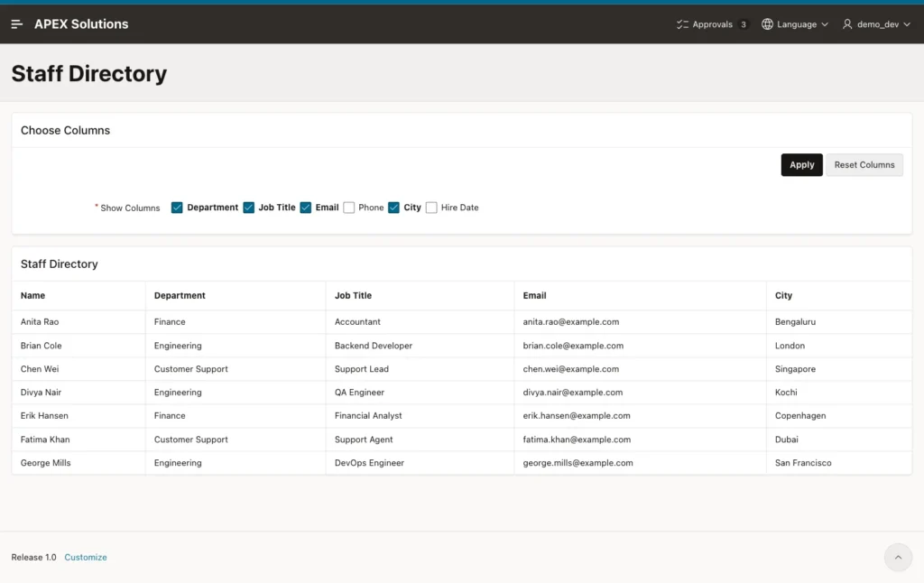
Task: Click the DevOps Engineer job title cell
Action: tap(420, 463)
